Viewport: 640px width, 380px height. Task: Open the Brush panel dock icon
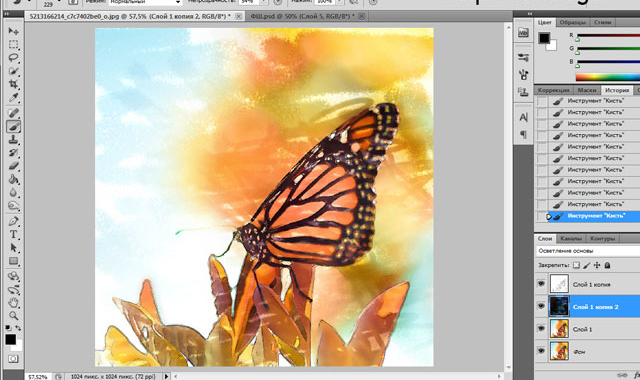523,58
